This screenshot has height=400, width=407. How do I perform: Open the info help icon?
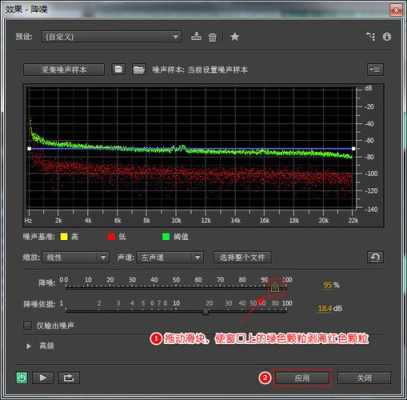coord(387,36)
